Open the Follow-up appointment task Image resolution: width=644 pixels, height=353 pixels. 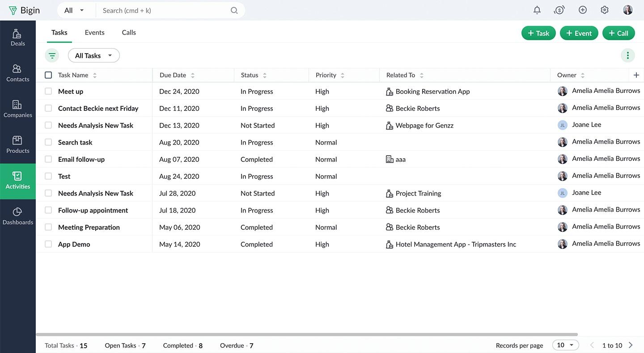tap(93, 210)
